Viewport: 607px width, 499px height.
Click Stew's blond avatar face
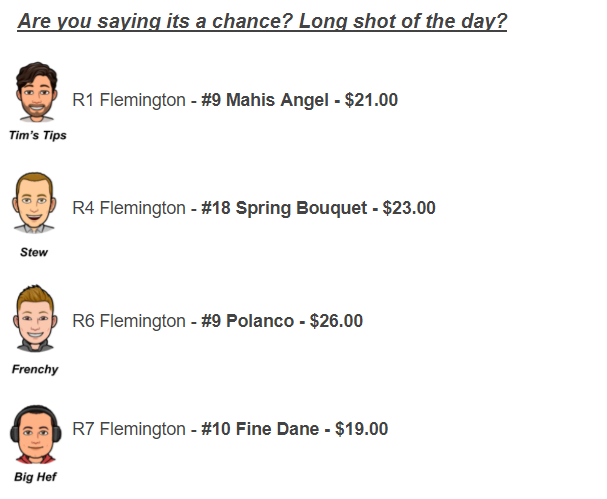point(34,203)
